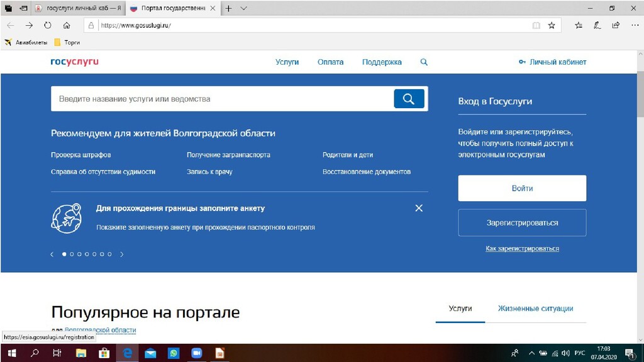Open Как зарегистрироваться link
Viewport: 644px width, 362px height.
pos(522,248)
